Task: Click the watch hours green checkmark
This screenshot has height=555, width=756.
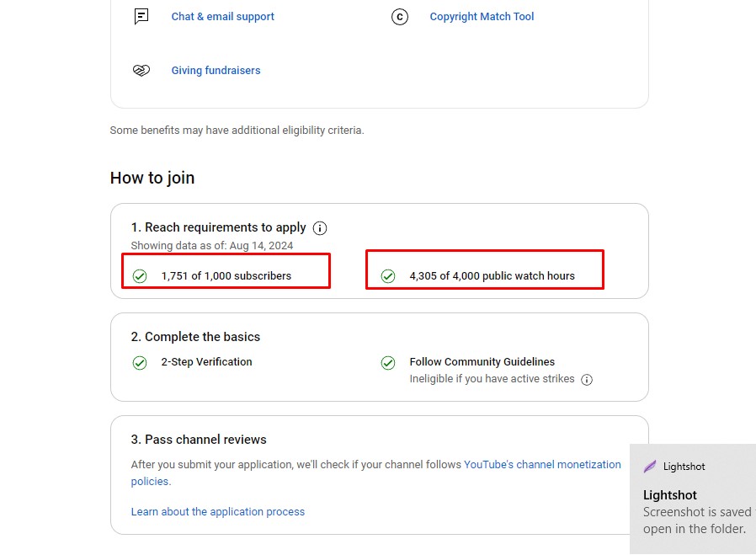Action: coord(388,276)
